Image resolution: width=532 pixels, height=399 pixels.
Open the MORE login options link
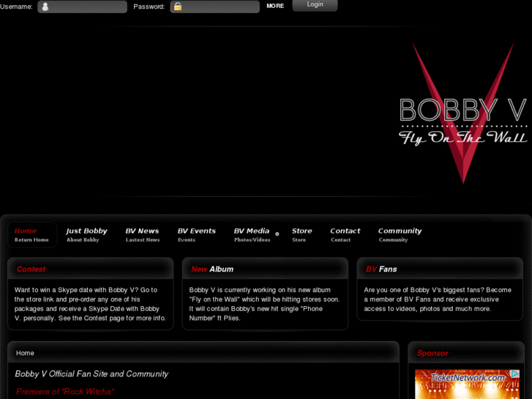[275, 6]
